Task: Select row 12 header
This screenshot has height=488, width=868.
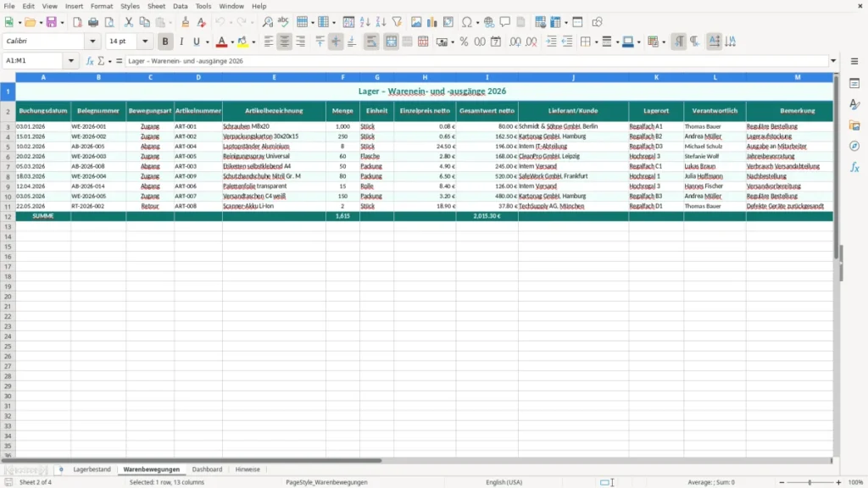Action: point(8,216)
